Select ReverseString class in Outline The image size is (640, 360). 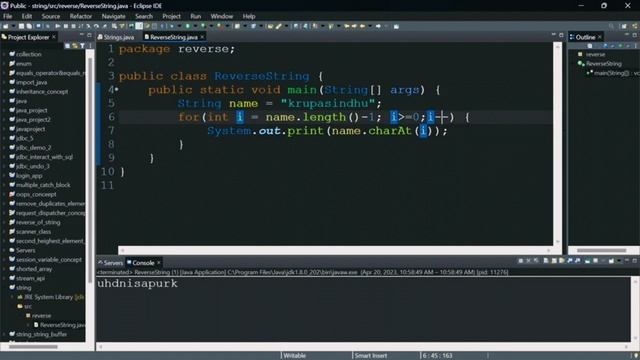[604, 64]
